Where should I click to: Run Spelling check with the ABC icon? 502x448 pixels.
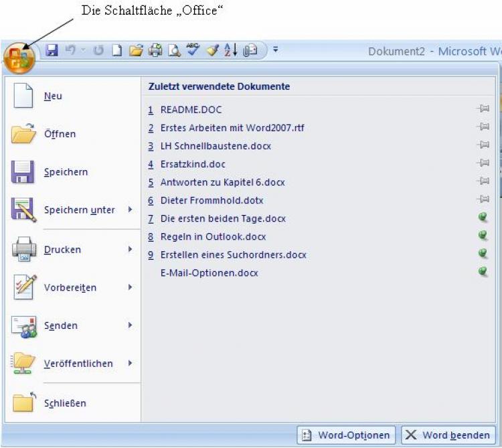coord(193,51)
